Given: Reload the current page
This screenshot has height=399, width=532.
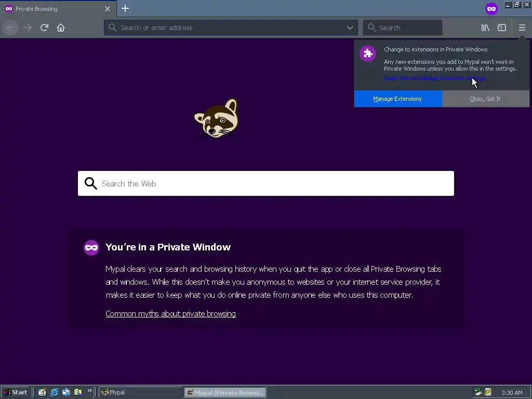Looking at the screenshot, I should pos(44,28).
